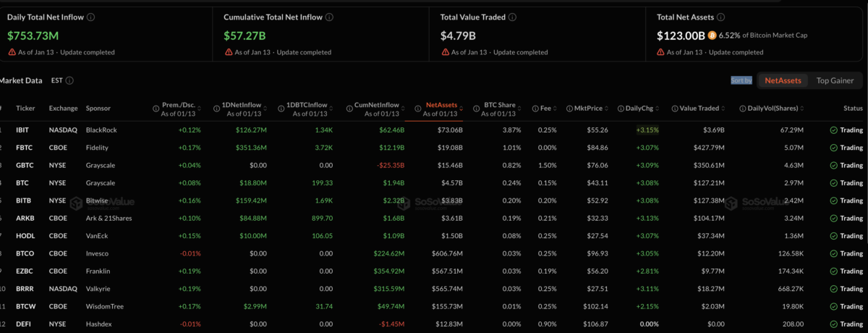Click info icon of Prem./Dsc. column

click(156, 109)
